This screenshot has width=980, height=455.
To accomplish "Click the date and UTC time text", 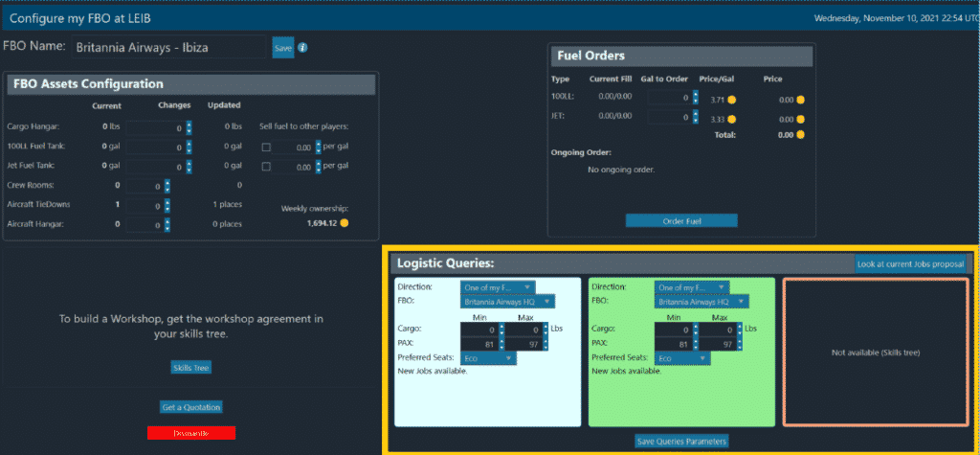I will (896, 18).
